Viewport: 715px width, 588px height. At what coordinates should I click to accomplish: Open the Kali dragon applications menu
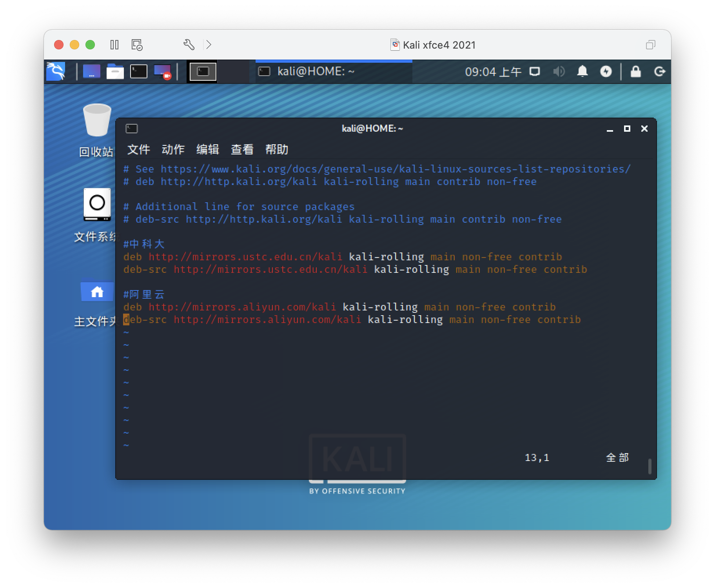coord(56,72)
